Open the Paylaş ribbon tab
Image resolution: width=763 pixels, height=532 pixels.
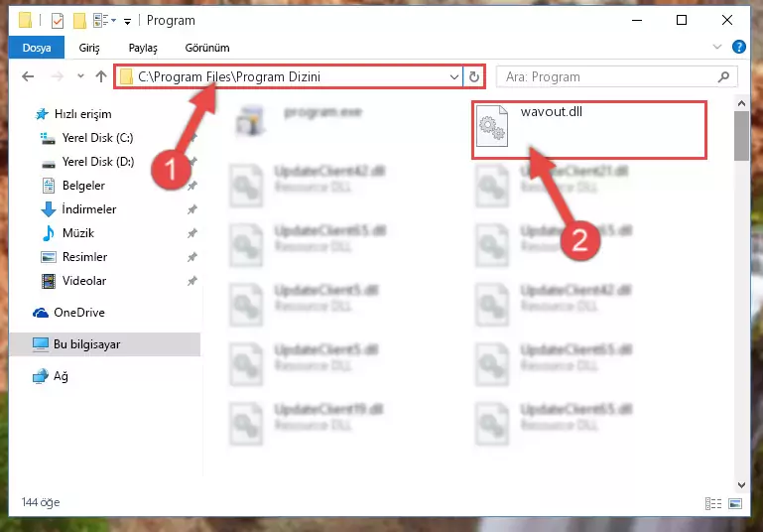[x=143, y=48]
